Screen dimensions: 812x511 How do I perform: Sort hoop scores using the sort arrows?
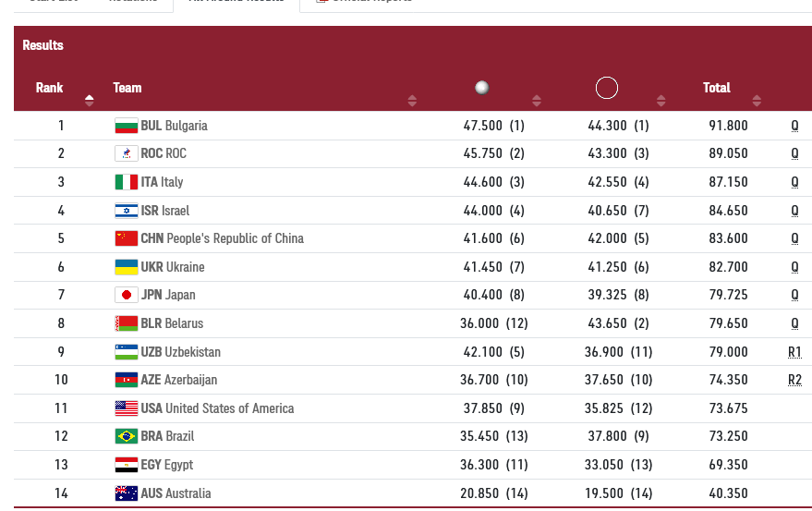tap(661, 101)
